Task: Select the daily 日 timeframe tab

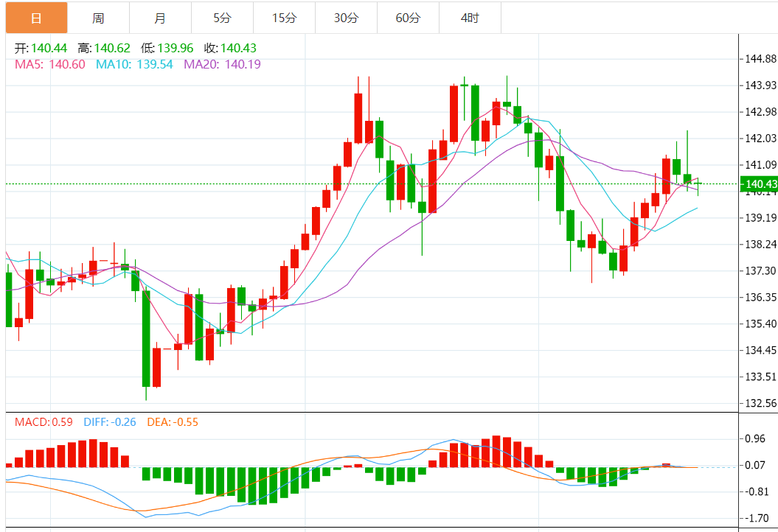Action: point(36,18)
